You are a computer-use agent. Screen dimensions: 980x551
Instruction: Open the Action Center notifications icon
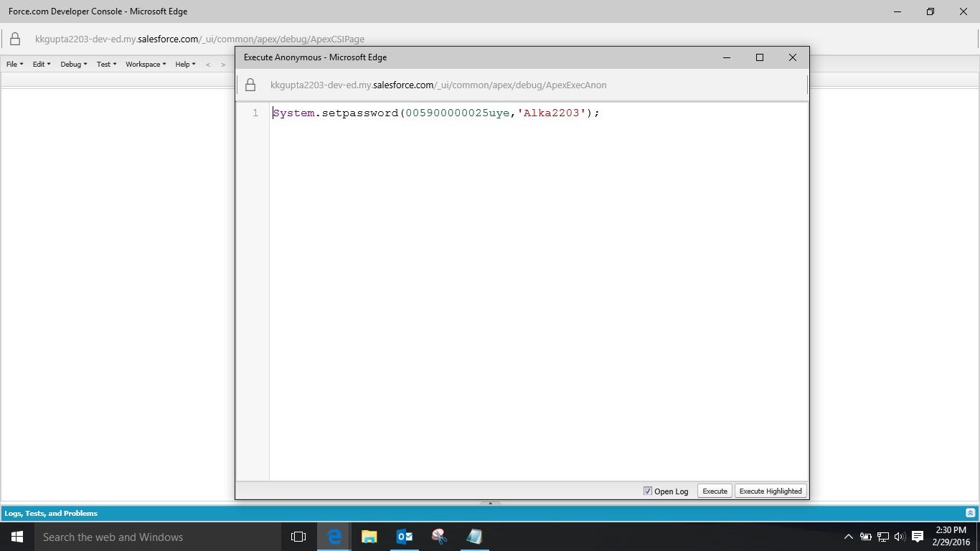918,537
